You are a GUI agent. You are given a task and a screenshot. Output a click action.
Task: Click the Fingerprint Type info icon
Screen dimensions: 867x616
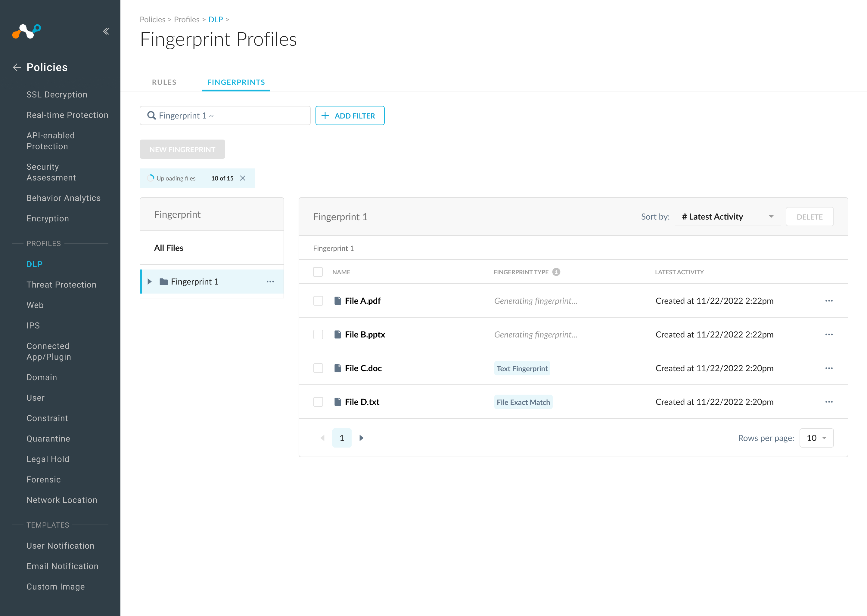click(x=556, y=272)
